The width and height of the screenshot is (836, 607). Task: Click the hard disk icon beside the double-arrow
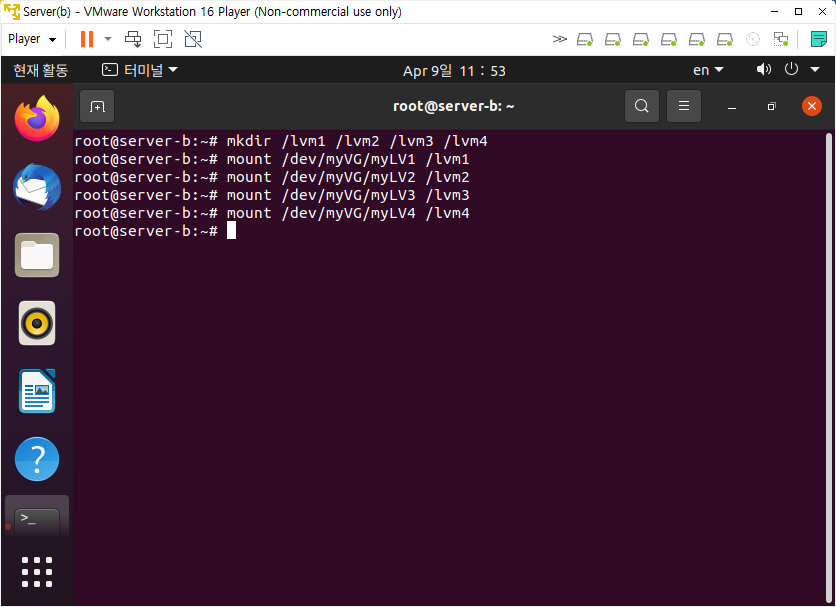click(585, 39)
